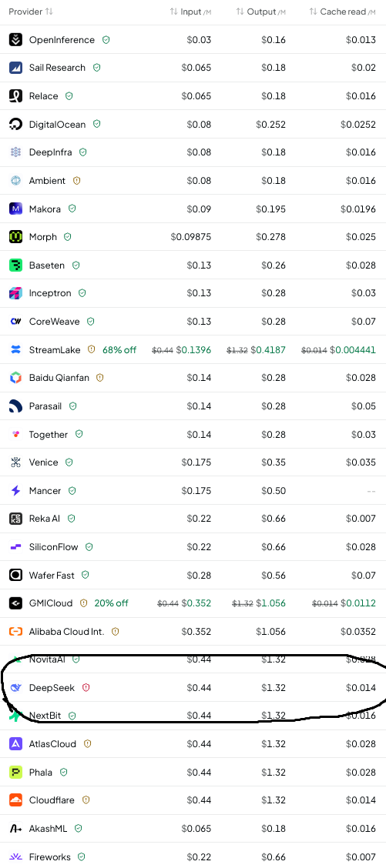This screenshot has width=386, height=868.
Task: Click the Phala logo icon
Action: click(x=15, y=772)
